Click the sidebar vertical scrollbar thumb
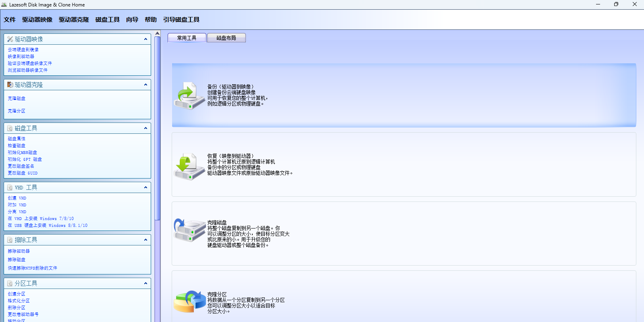The height and width of the screenshot is (322, 644). point(158,128)
